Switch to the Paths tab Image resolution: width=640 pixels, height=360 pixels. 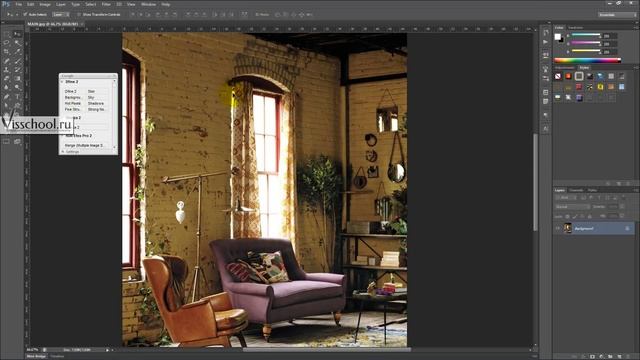pyautogui.click(x=592, y=190)
